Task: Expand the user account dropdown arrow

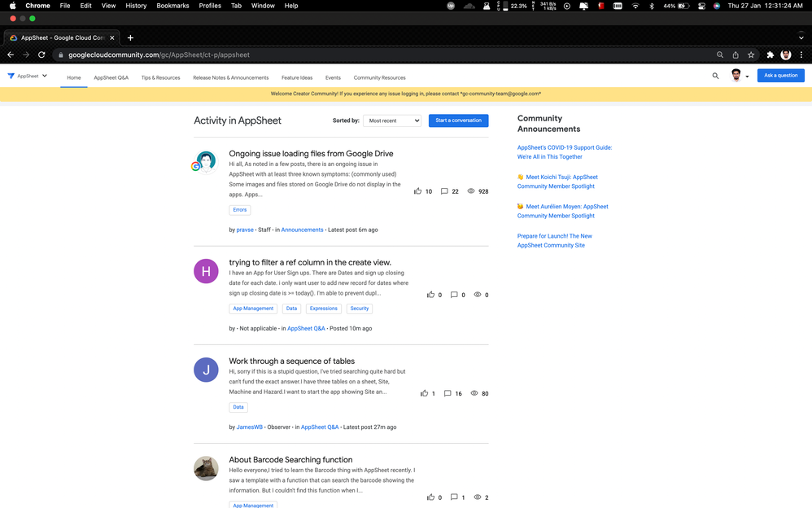Action: click(x=747, y=77)
